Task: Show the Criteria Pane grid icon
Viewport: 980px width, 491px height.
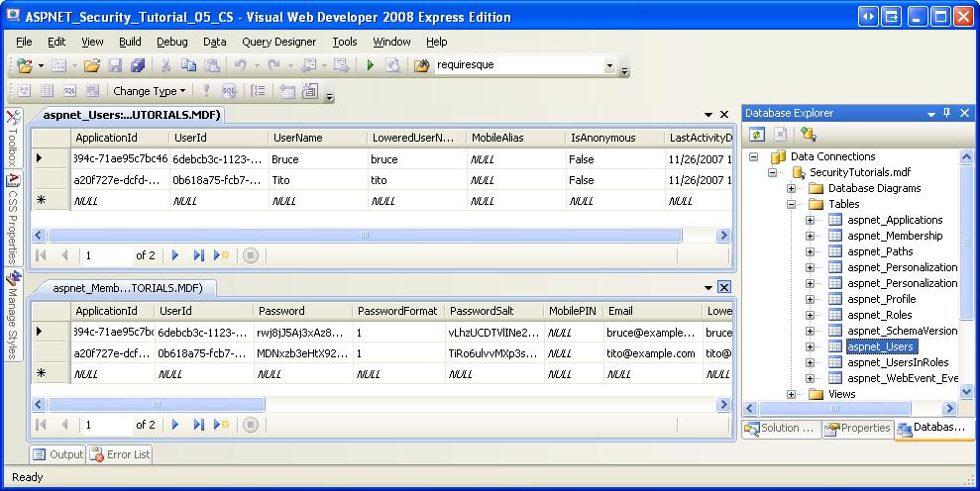Action: point(47,91)
